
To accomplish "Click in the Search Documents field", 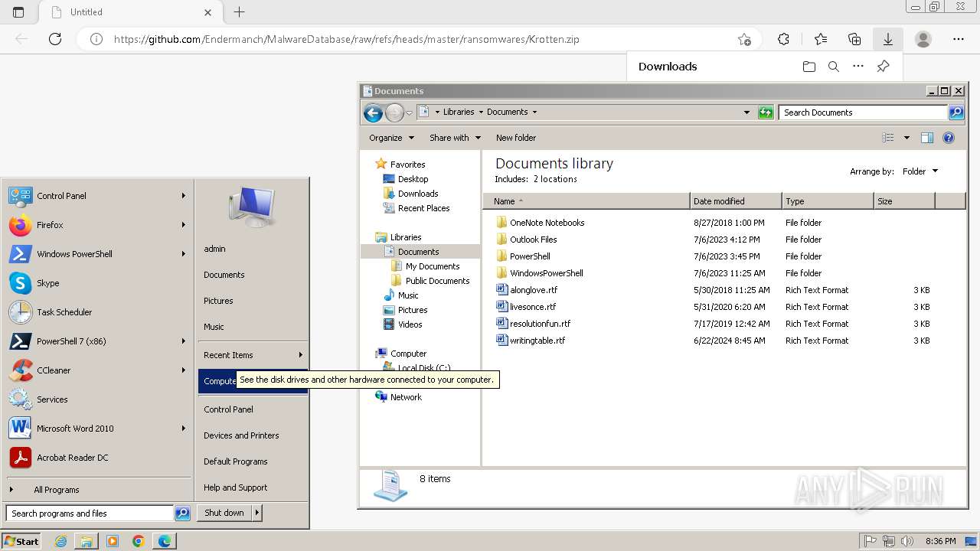I will coord(863,112).
